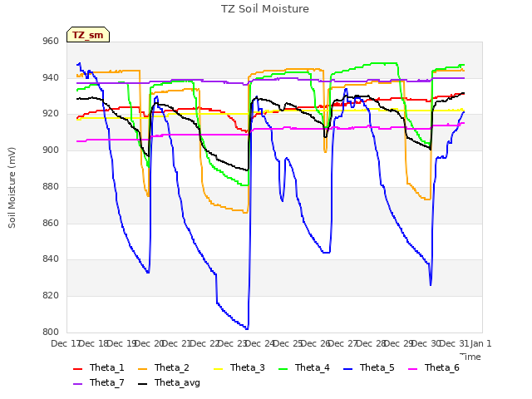Click the 880 y-axis tick label

click(51, 186)
